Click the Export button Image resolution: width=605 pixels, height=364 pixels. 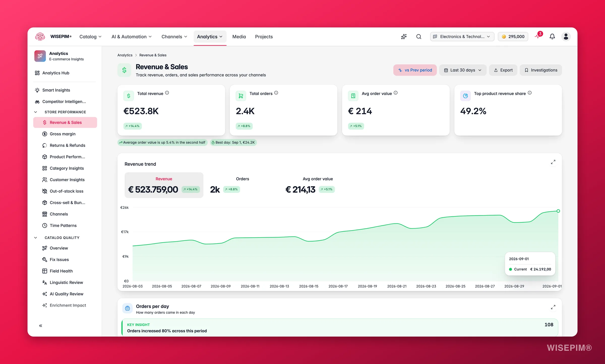503,70
